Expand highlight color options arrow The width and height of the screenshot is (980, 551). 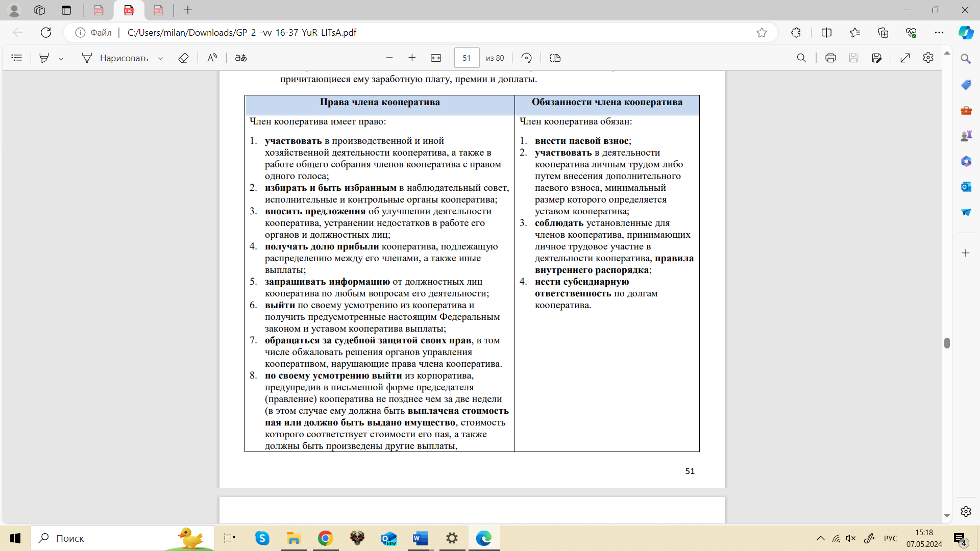pyautogui.click(x=61, y=58)
